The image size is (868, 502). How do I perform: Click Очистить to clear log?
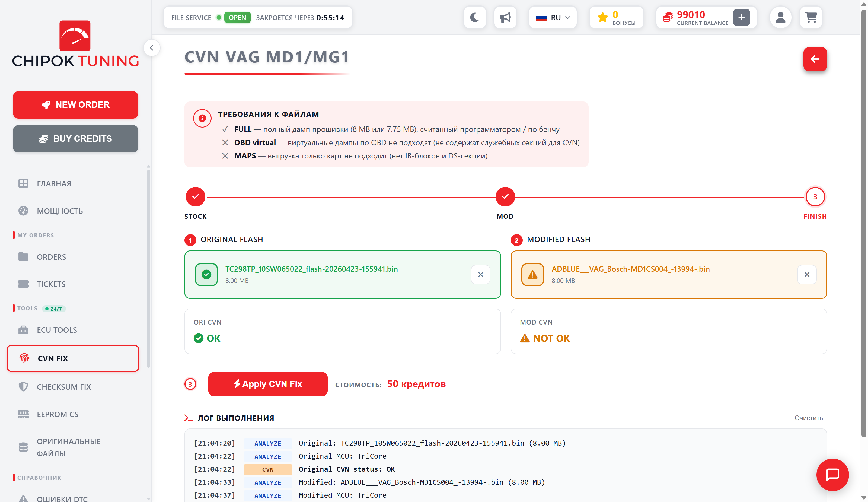tap(808, 418)
